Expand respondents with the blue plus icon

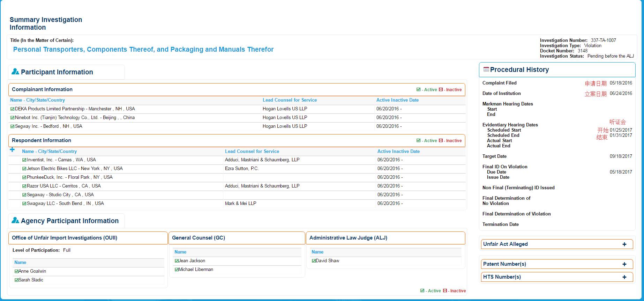[13, 150]
